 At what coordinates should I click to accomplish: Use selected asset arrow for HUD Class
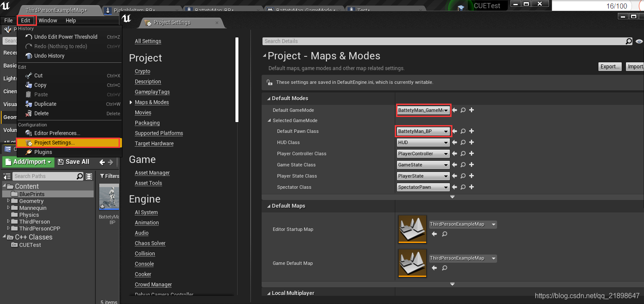point(455,142)
